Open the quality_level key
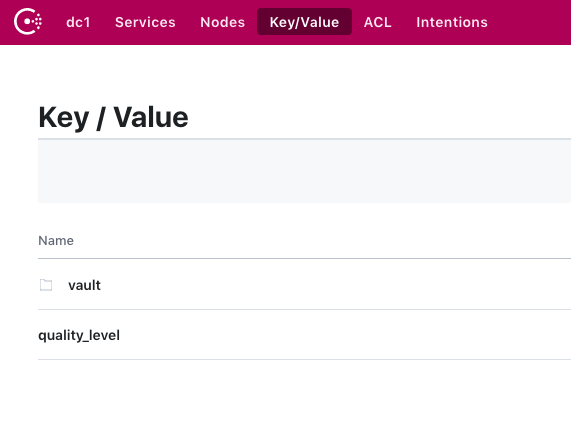Viewport: 571px width, 427px height. tap(79, 335)
